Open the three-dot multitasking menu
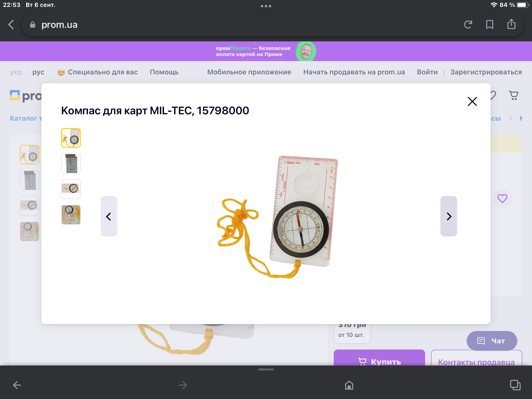 [266, 6]
